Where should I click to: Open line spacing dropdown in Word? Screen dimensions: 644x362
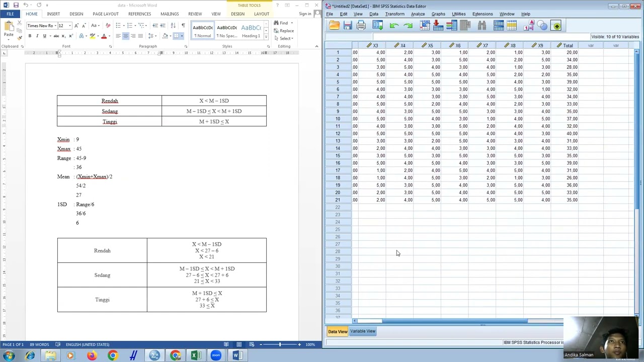point(153,36)
